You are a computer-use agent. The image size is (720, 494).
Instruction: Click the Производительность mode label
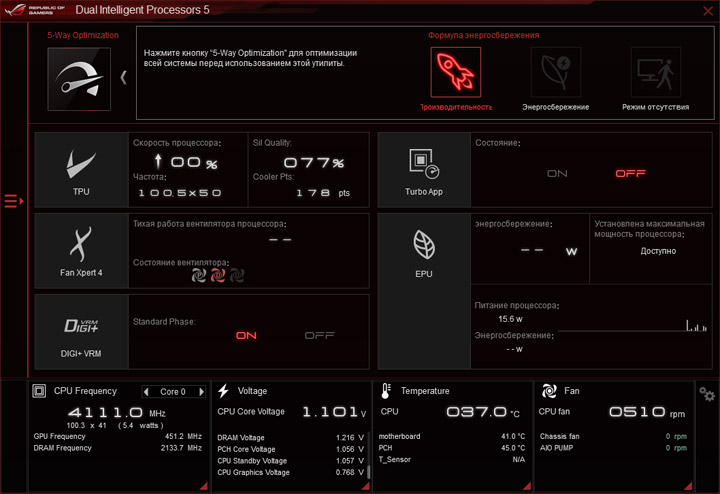[456, 107]
